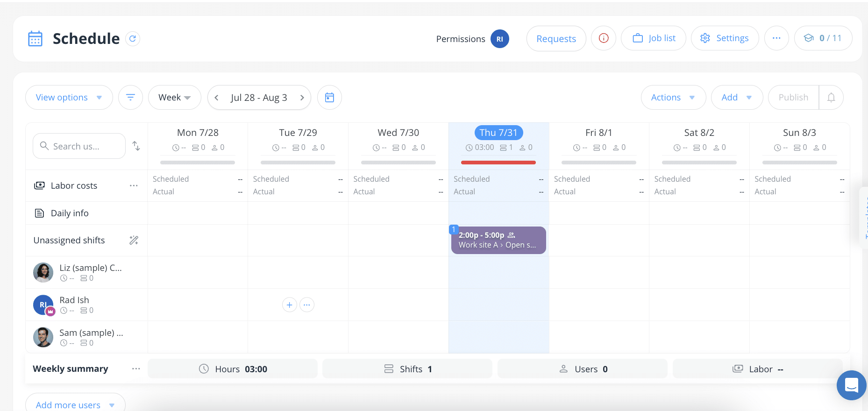
Task: Go to next week with right chevron
Action: tap(302, 98)
